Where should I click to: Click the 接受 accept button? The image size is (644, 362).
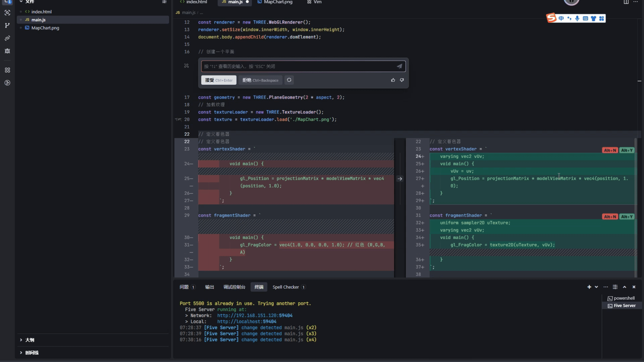[218, 80]
